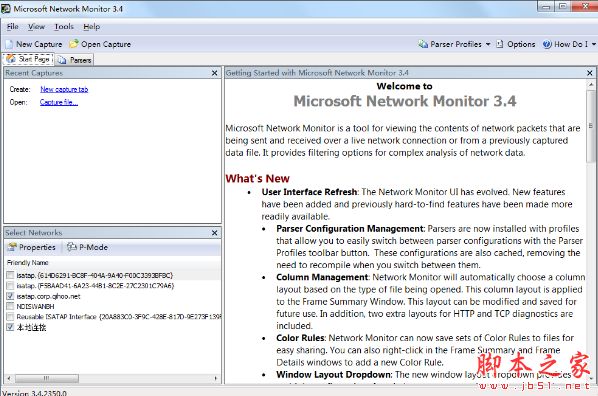This screenshot has width=598, height=396.
Task: Enable the NDISWANBH network checkbox
Action: pyautogui.click(x=10, y=306)
